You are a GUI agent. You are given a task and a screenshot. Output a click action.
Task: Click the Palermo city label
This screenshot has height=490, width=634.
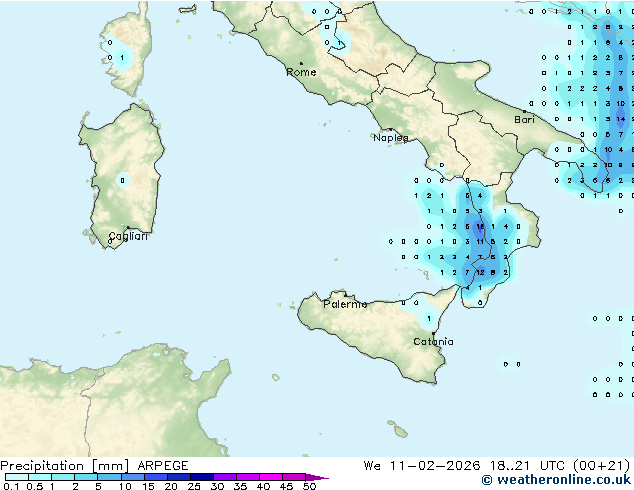[345, 303]
